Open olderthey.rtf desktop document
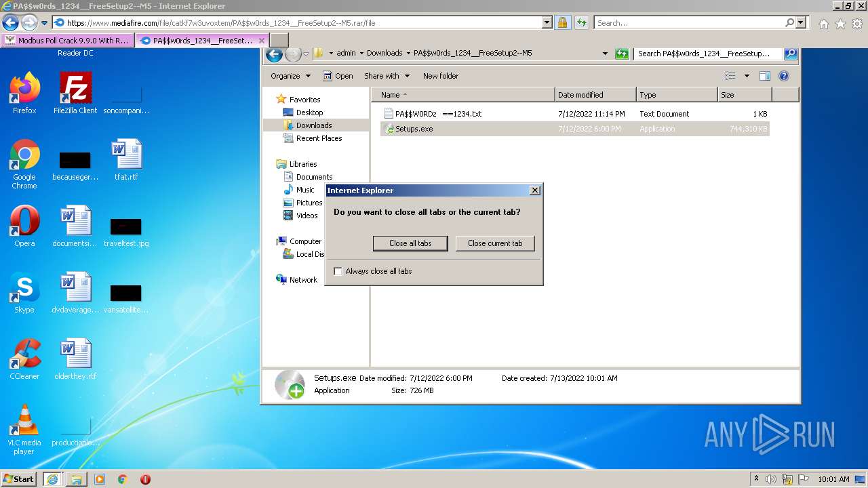This screenshot has height=488, width=868. click(x=75, y=359)
